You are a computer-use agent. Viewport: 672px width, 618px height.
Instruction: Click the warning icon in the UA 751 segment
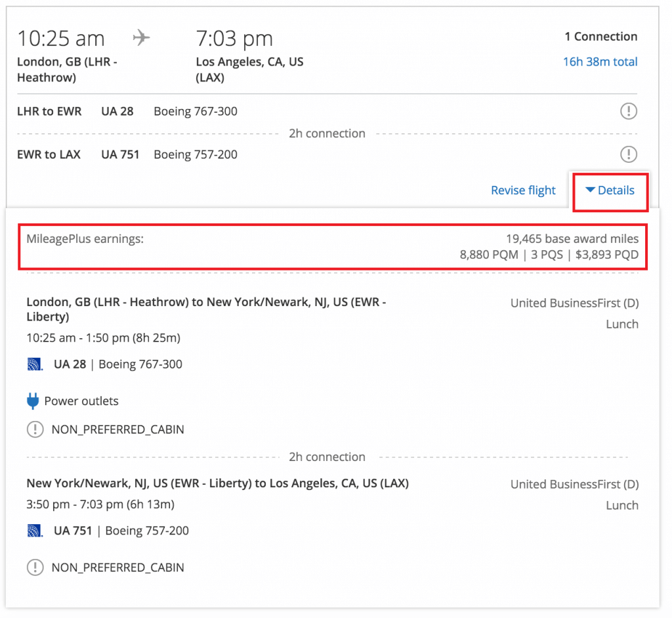click(35, 567)
